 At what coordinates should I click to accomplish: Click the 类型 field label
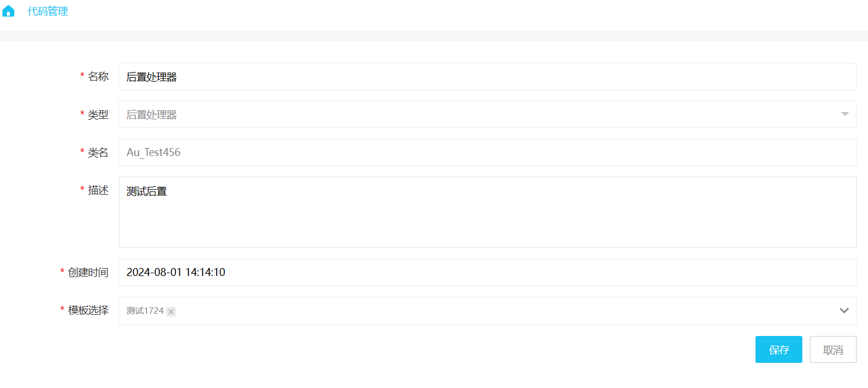coord(98,115)
